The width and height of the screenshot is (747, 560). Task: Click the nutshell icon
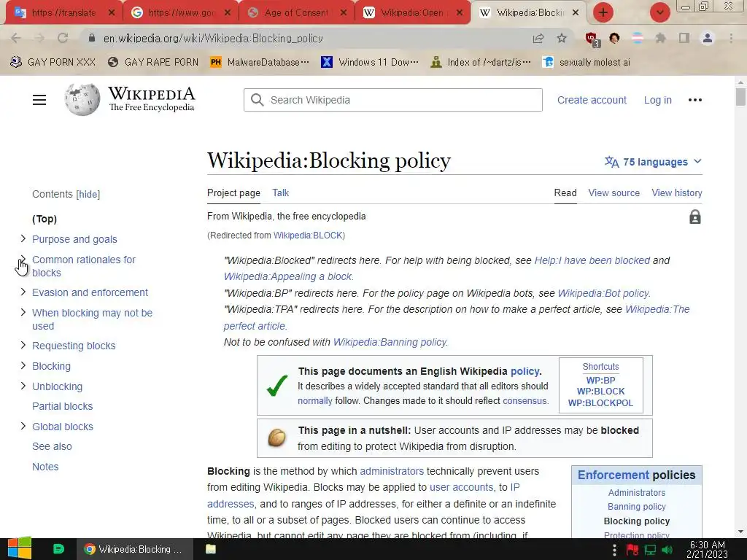click(276, 437)
